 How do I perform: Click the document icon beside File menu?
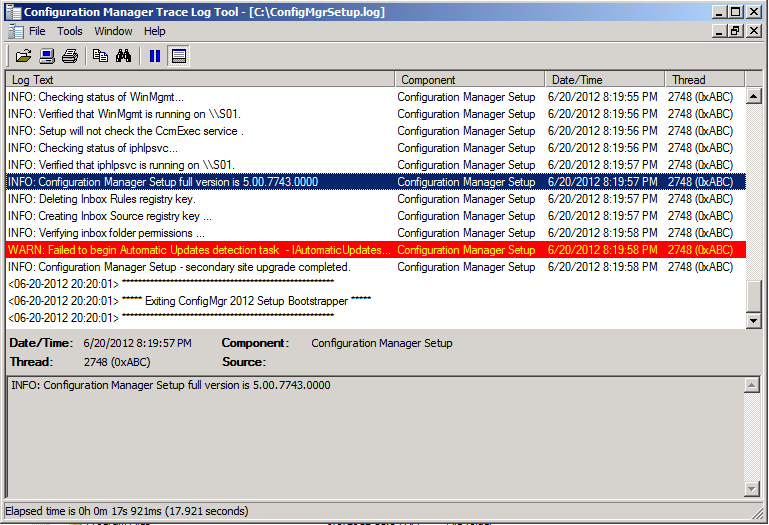[16, 31]
